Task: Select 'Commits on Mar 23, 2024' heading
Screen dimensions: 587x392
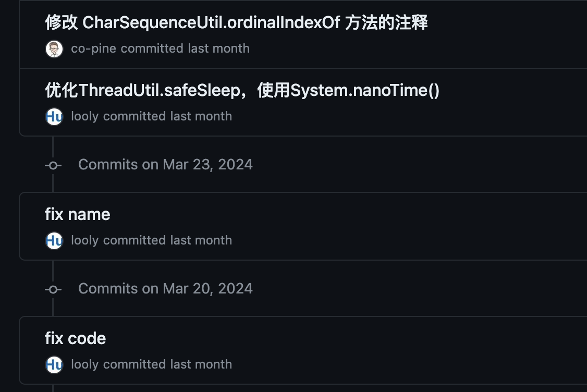Action: coord(165,165)
